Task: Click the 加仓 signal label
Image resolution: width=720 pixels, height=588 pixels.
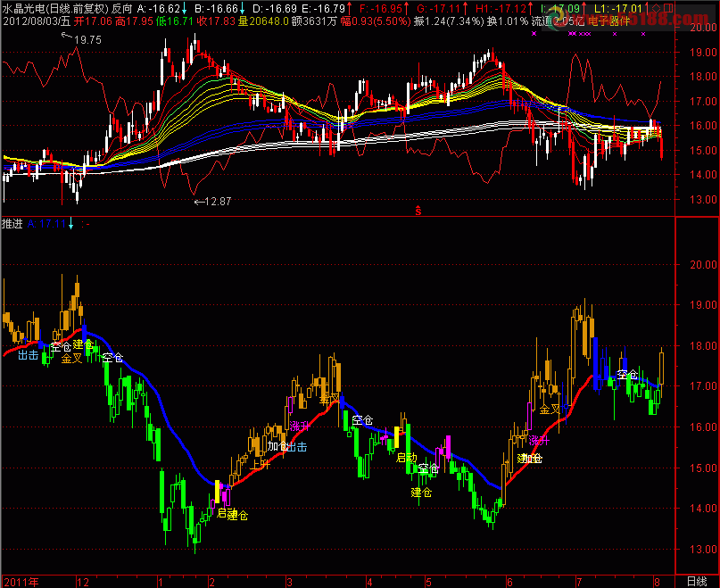Action: (x=277, y=445)
